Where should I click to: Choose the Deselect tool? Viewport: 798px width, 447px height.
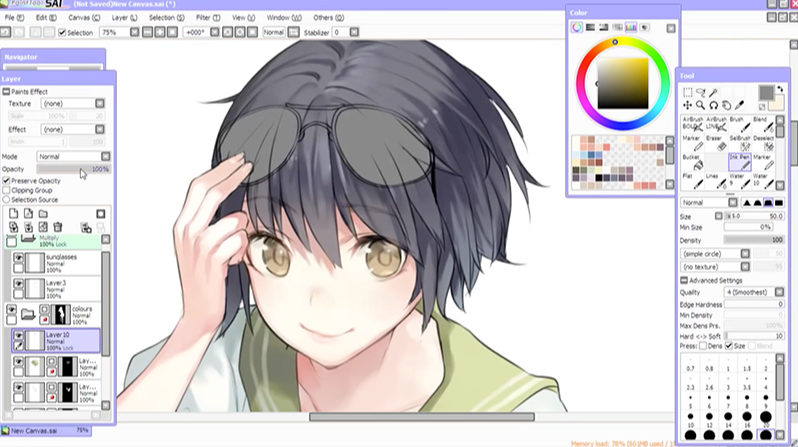tap(763, 143)
